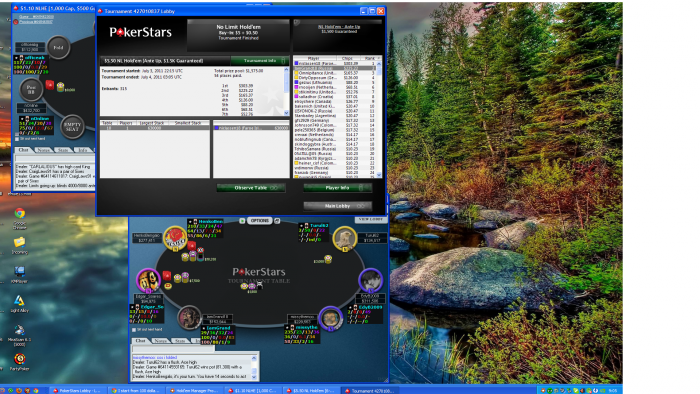
Task: Click blue-ringed avatar at bottom-right seat
Action: [x=330, y=318]
